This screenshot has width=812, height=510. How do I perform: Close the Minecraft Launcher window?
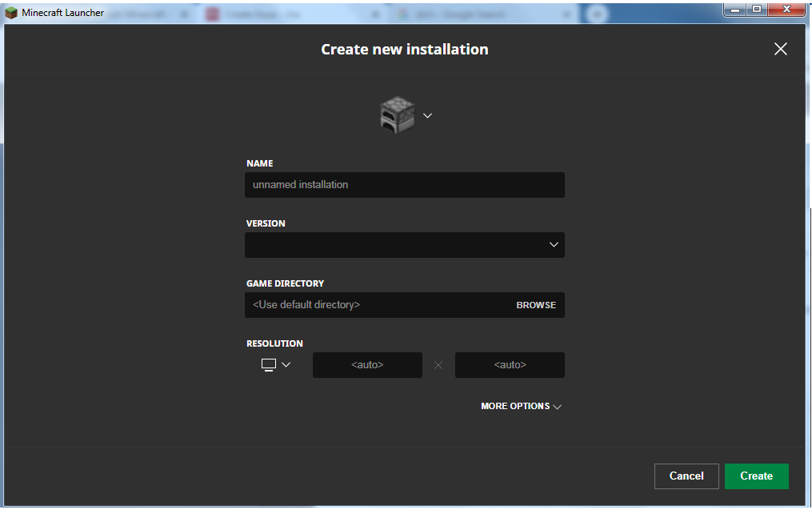(786, 9)
